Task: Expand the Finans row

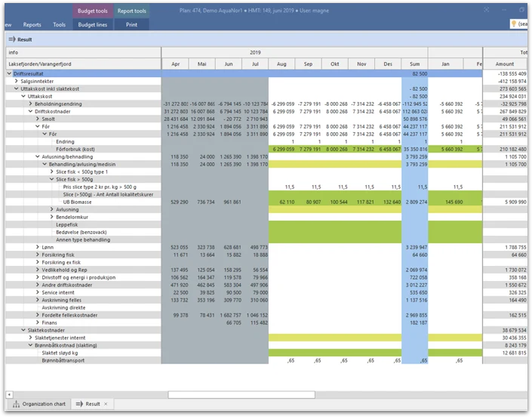Action: (38, 323)
